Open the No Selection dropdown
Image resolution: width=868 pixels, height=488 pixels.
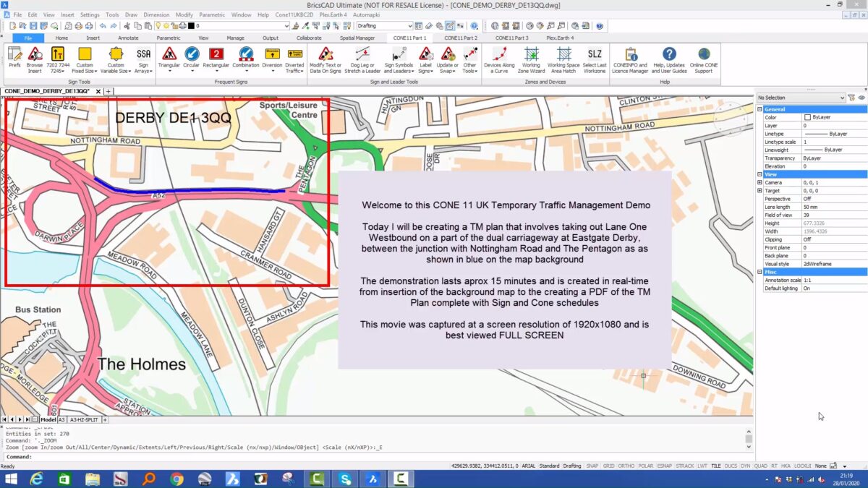[801, 98]
